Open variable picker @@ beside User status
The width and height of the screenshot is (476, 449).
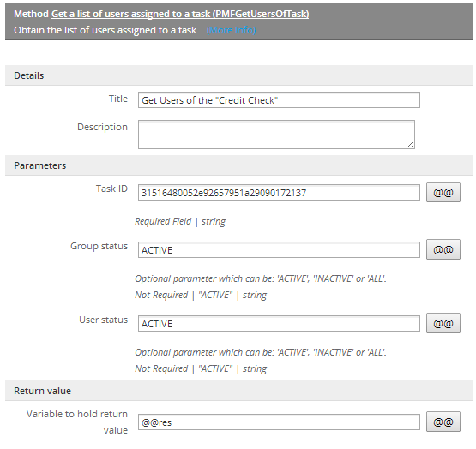coord(443,323)
